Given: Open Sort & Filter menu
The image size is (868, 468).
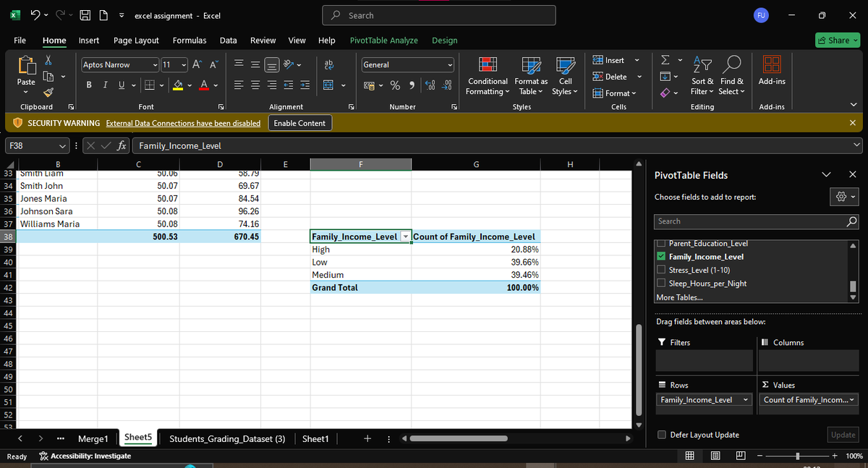Looking at the screenshot, I should click(x=702, y=77).
